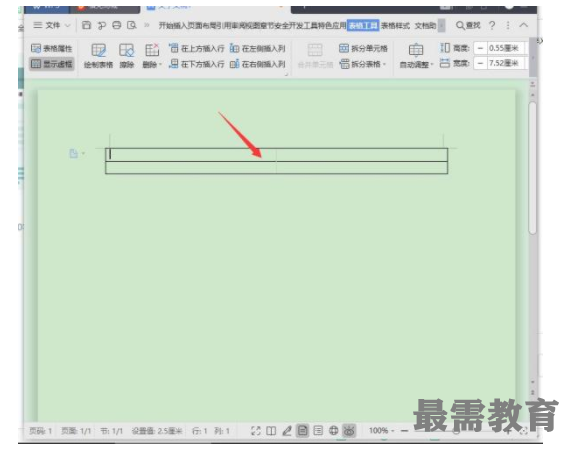Expand the dropdown arrow next to 文件
The height and width of the screenshot is (455, 565).
pyautogui.click(x=67, y=26)
